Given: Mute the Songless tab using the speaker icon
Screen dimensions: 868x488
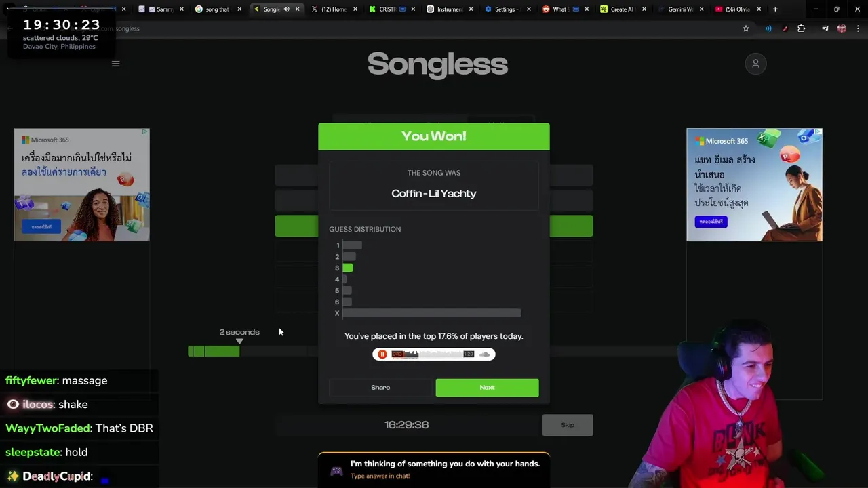Looking at the screenshot, I should click(x=286, y=9).
